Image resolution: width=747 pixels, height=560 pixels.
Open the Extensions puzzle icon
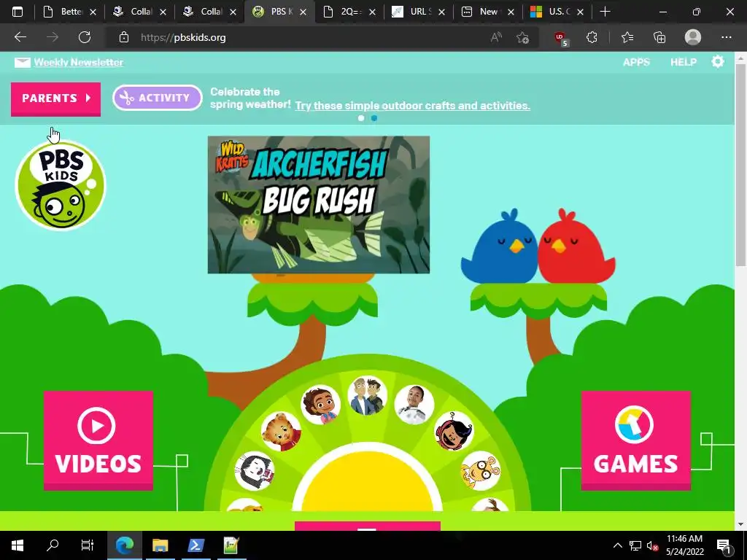[x=592, y=37]
